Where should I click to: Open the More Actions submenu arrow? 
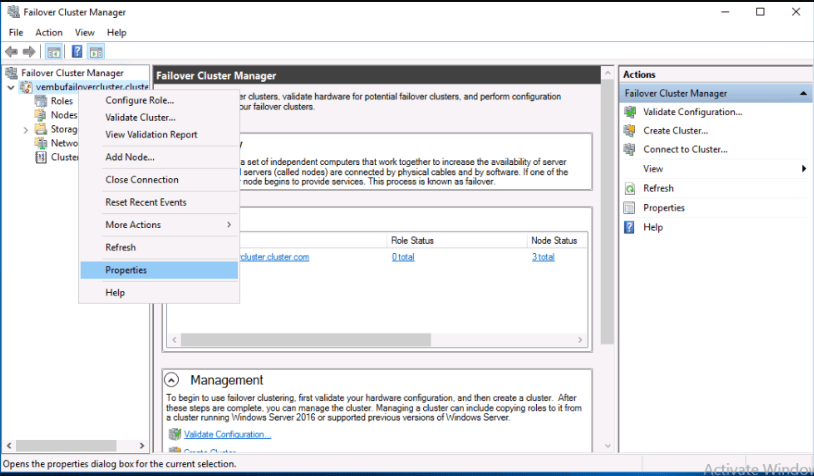(x=229, y=225)
